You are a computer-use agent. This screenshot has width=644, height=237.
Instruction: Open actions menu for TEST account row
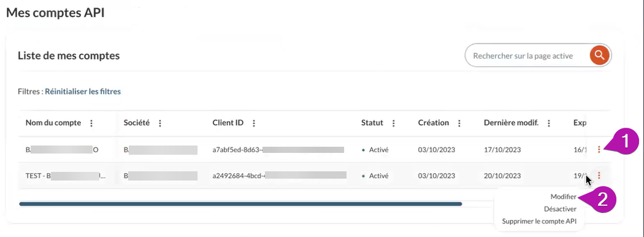(599, 176)
